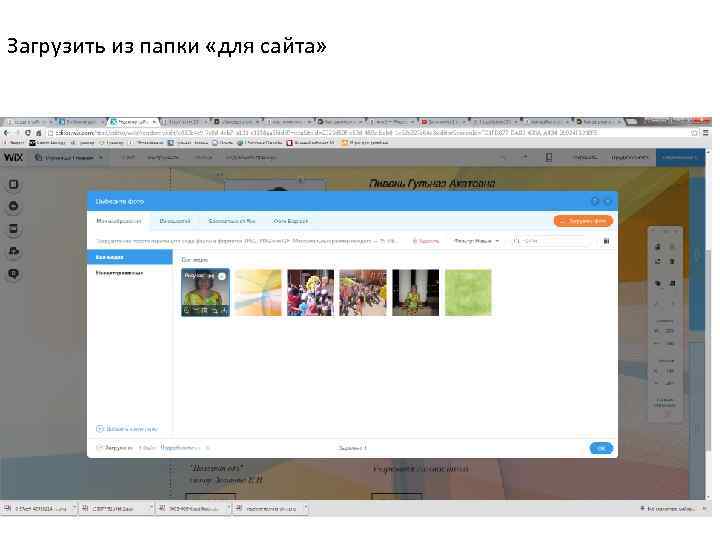720x540 pixels.
Task: Click the Preview button in the Wix top bar
Action: [x=629, y=158]
